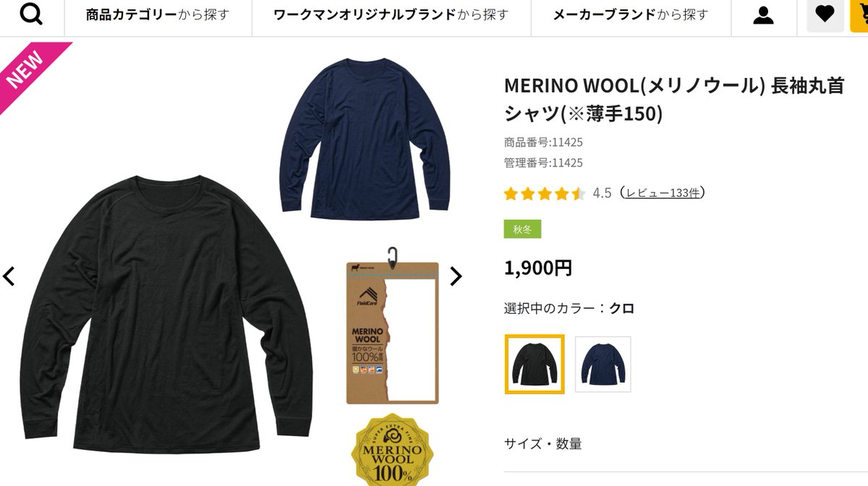Click the star rating icons
868x486 pixels.
[x=545, y=193]
